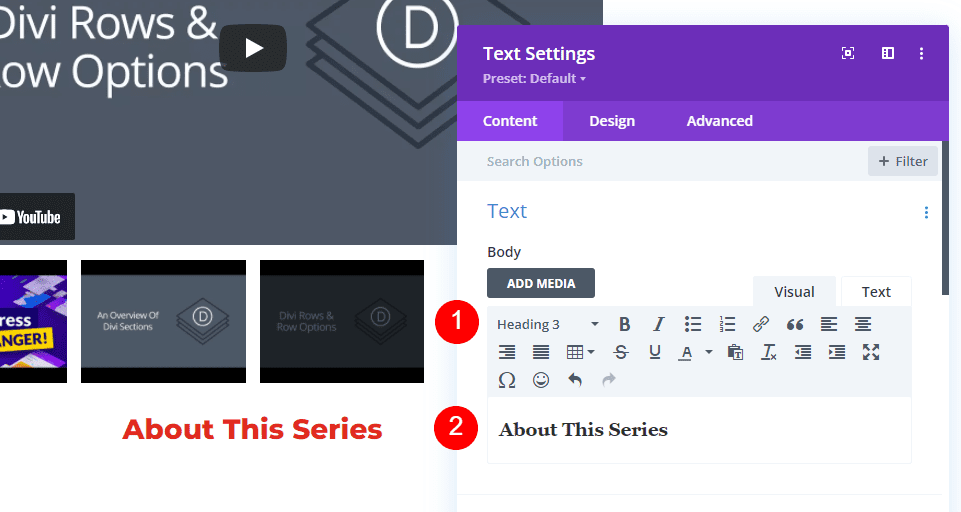Toggle the bulleted list

coord(693,324)
